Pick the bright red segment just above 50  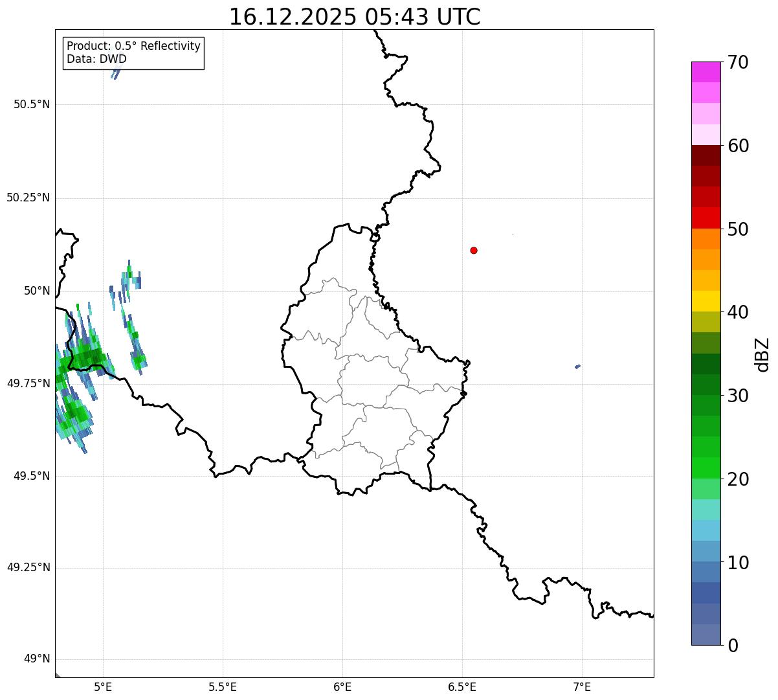(706, 218)
